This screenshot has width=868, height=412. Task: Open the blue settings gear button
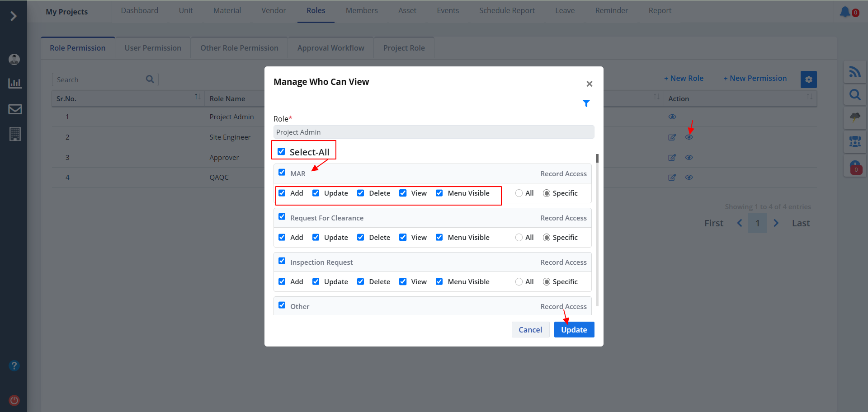(x=808, y=80)
